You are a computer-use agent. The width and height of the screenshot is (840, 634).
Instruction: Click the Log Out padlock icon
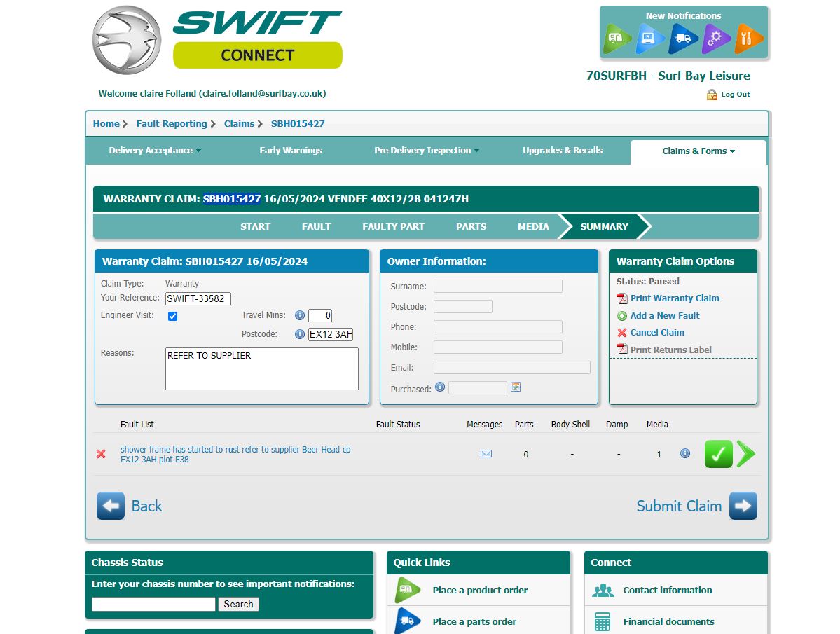pyautogui.click(x=711, y=95)
